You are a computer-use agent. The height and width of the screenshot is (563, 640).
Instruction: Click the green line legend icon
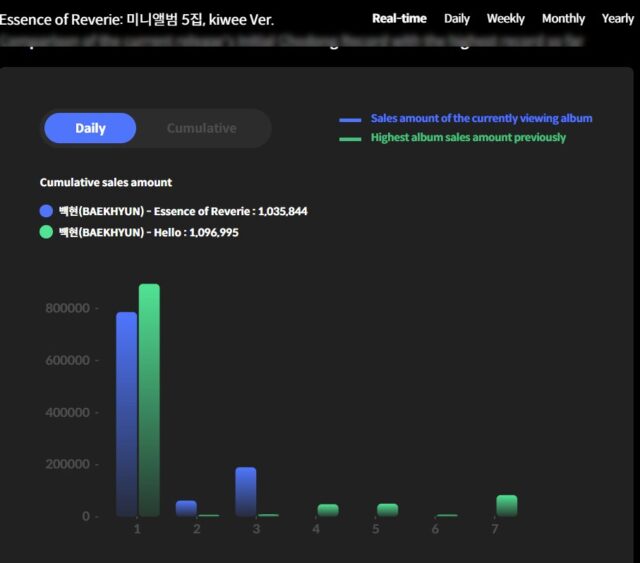350,138
